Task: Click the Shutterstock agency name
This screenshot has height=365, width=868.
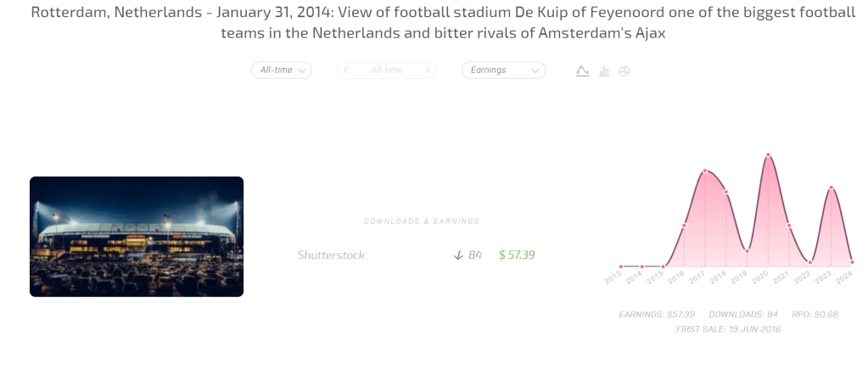Action: pos(331,255)
